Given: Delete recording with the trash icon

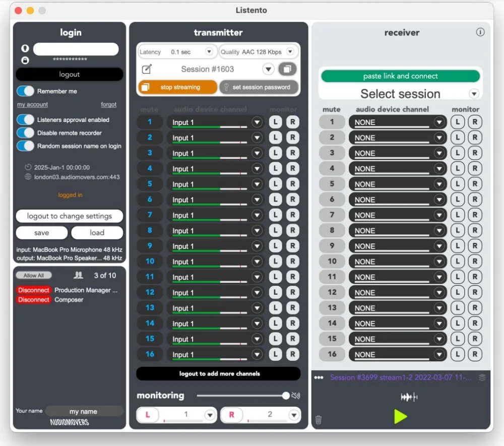Looking at the screenshot, I should [318, 420].
